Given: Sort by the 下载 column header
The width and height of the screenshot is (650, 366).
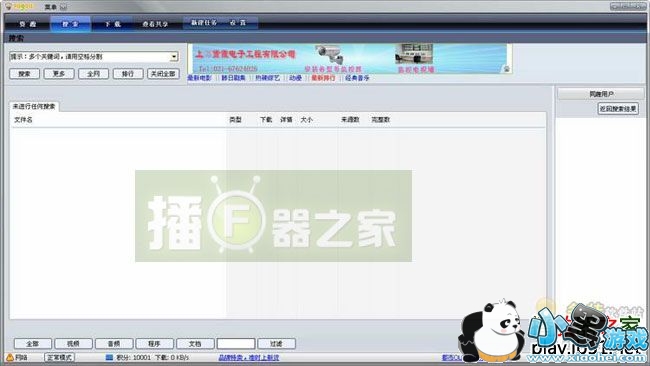Looking at the screenshot, I should 266,120.
